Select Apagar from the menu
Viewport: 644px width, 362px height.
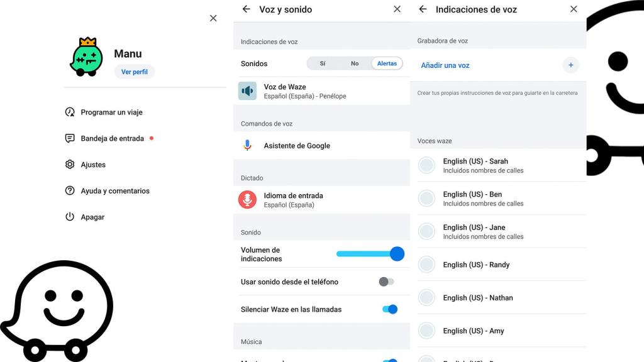[x=92, y=217]
